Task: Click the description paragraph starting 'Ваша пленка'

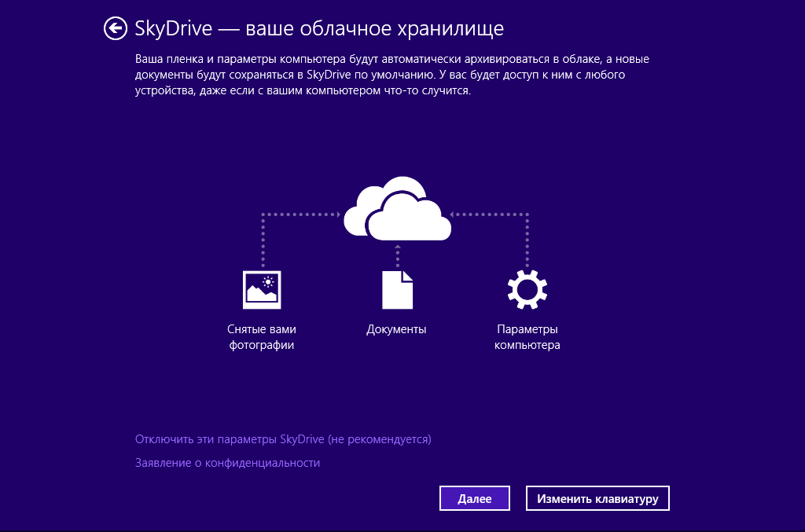Action: (x=392, y=75)
